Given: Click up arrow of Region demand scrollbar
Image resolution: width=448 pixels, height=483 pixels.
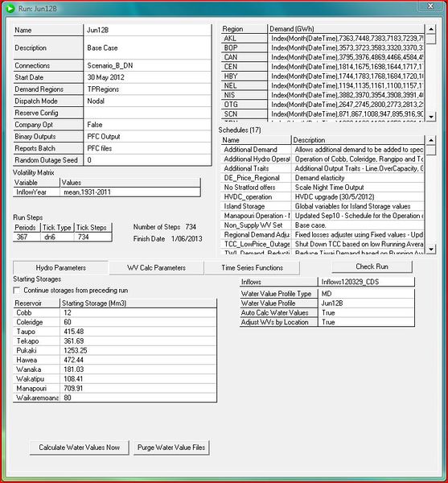Looking at the screenshot, I should click(431, 29).
